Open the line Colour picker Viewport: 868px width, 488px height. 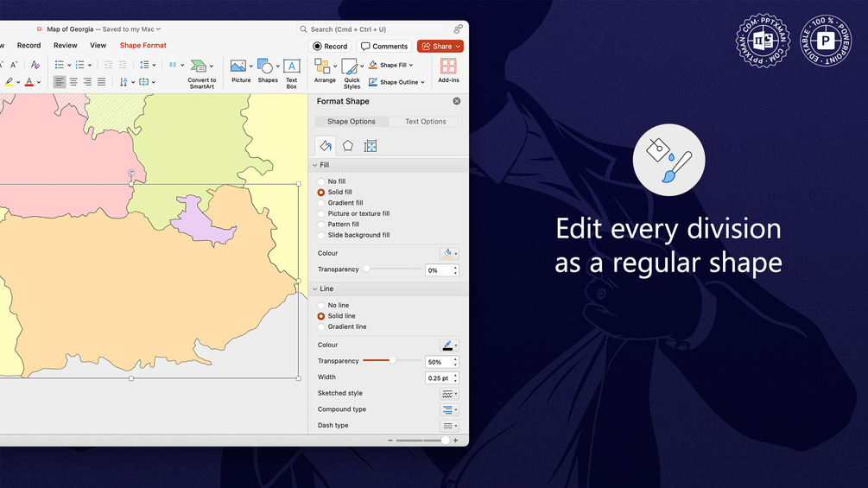pos(449,345)
